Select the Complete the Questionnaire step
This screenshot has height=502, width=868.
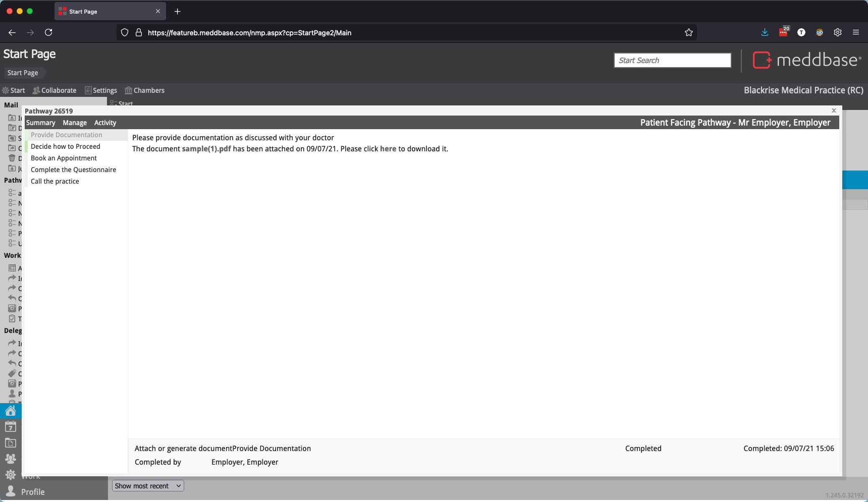click(x=73, y=170)
